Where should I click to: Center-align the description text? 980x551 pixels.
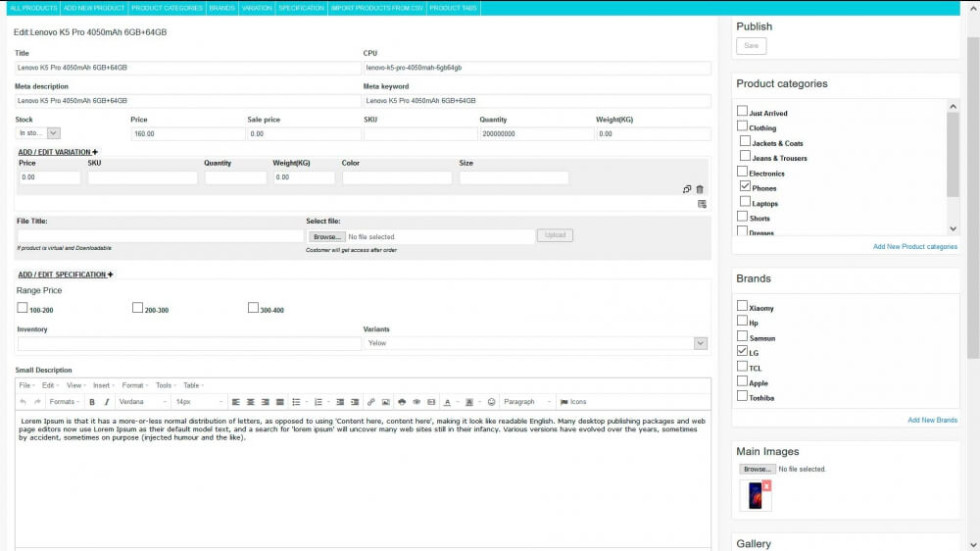[251, 402]
